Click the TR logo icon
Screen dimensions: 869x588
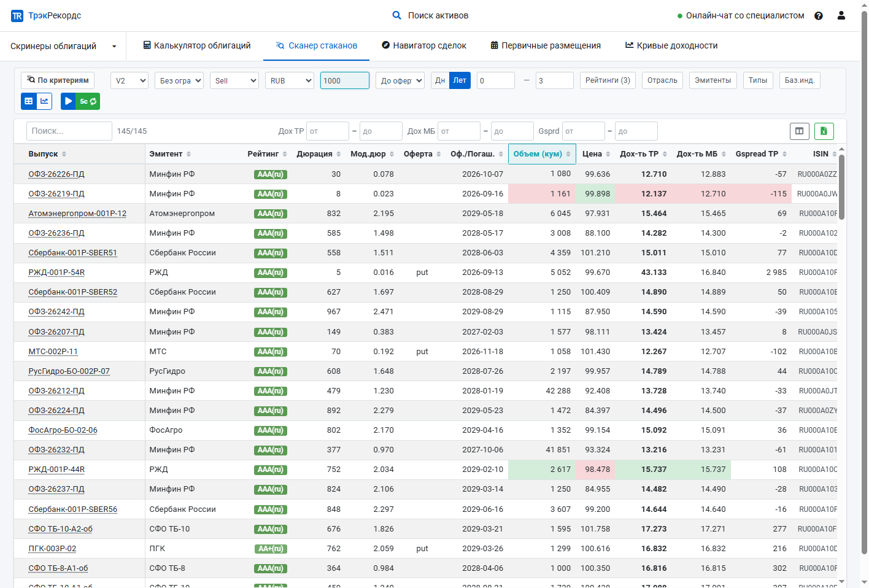(x=17, y=16)
